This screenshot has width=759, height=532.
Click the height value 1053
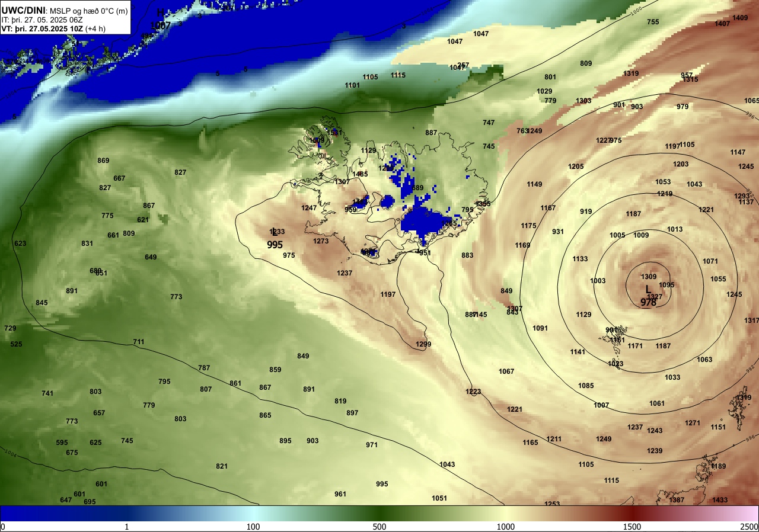pos(663,182)
